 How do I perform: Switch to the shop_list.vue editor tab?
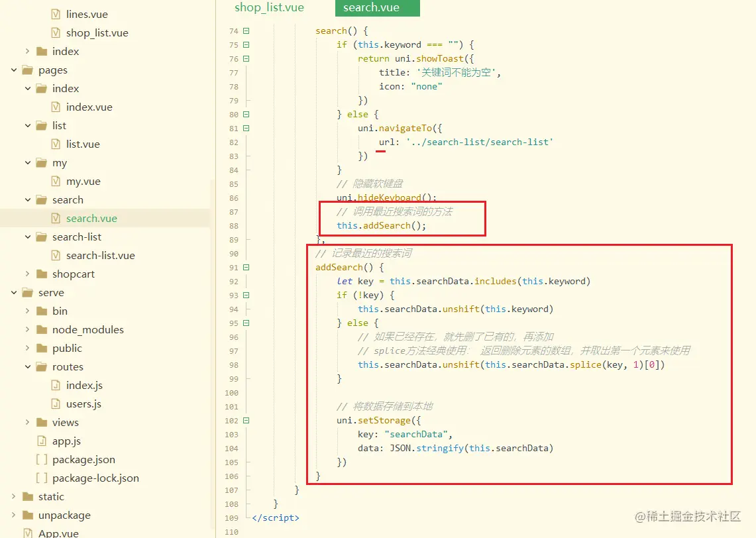(x=269, y=8)
